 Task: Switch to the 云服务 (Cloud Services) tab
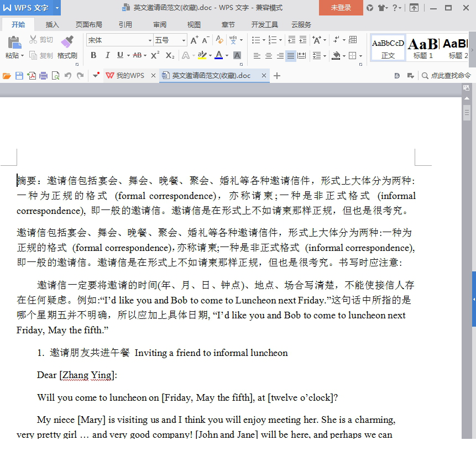point(301,24)
